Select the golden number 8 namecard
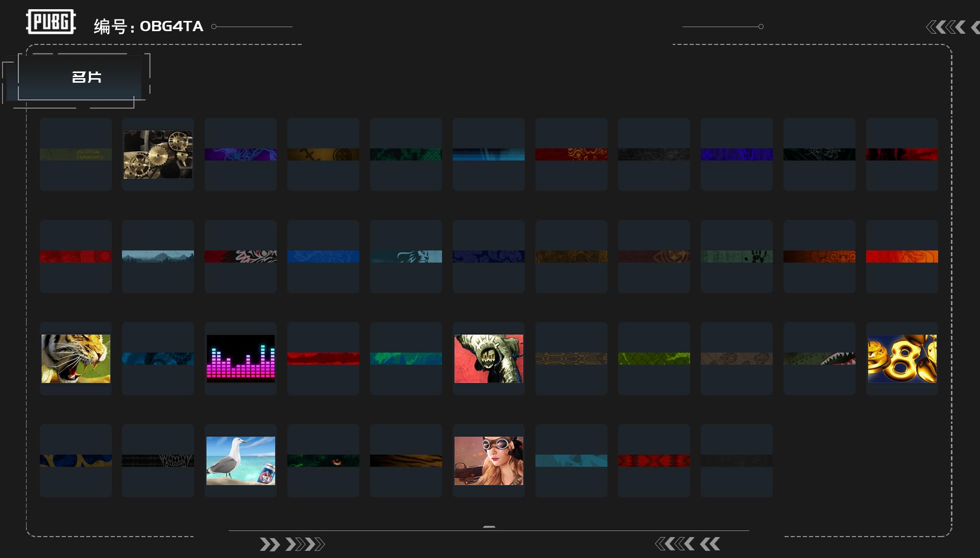Screen dimensions: 980x558 (x=902, y=358)
